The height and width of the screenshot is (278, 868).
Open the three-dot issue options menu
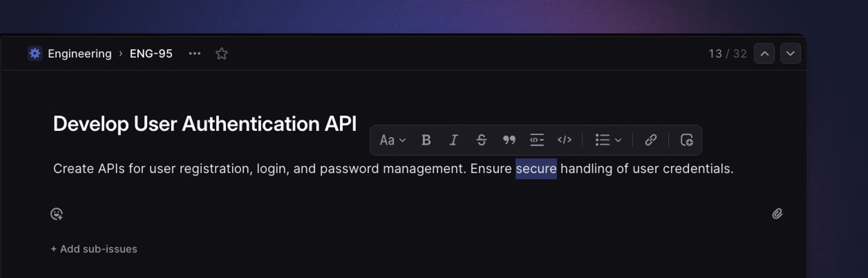[194, 54]
